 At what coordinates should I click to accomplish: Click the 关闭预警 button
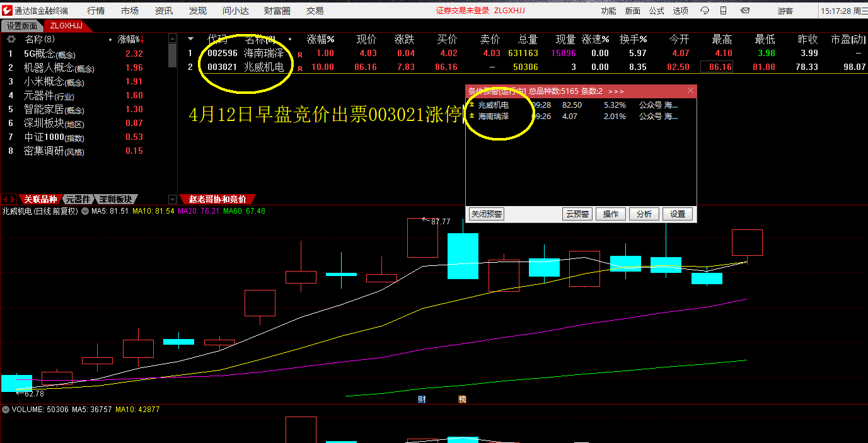[487, 214]
